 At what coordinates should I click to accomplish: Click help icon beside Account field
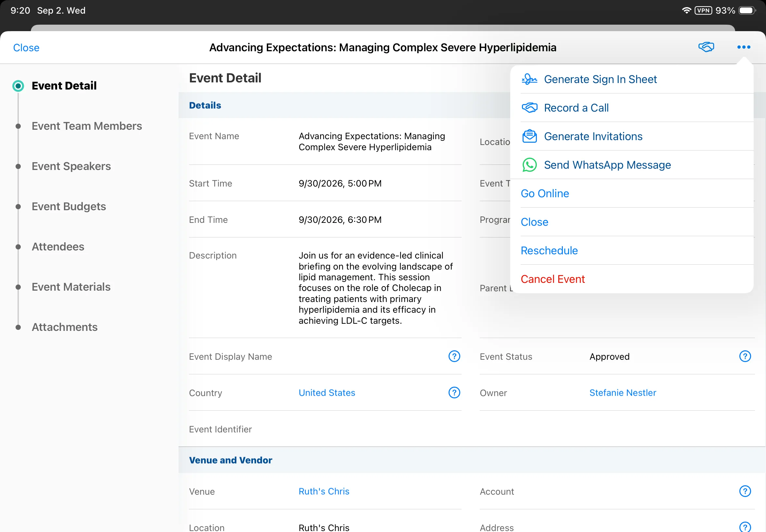[745, 491]
